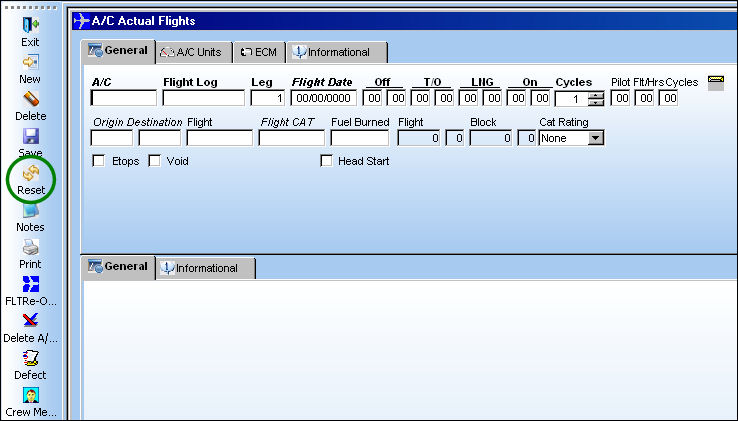Open upper Informational tab
The image size is (738, 421).
coord(337,52)
